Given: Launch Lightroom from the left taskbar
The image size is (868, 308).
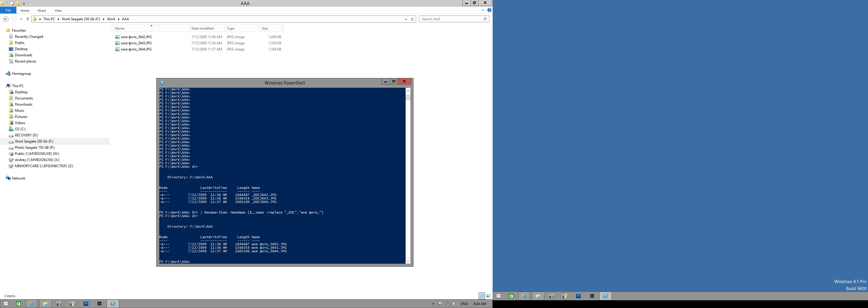Looking at the screenshot, I should 99,304.
